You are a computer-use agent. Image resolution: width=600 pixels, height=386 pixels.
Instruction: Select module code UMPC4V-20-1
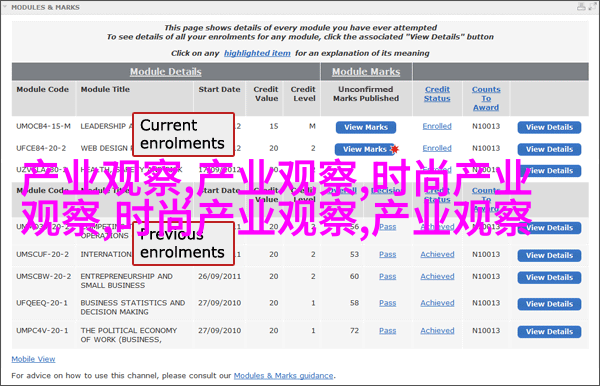click(x=42, y=331)
